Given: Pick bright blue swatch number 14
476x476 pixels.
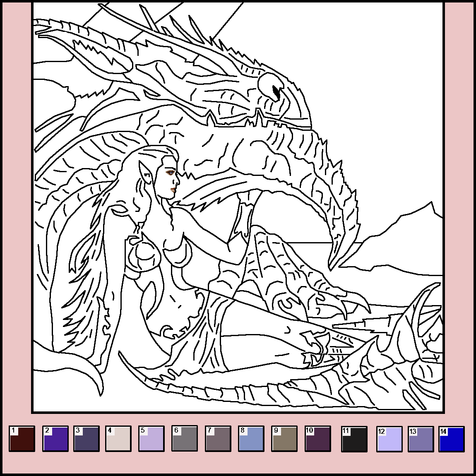Looking at the screenshot, I should click(452, 439).
